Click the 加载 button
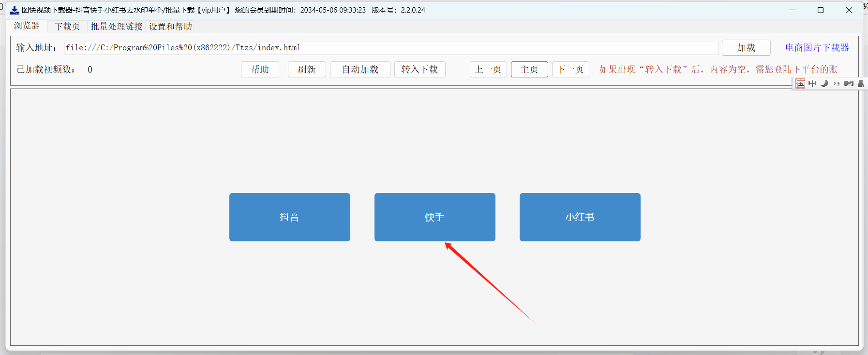The image size is (868, 355). pos(746,48)
